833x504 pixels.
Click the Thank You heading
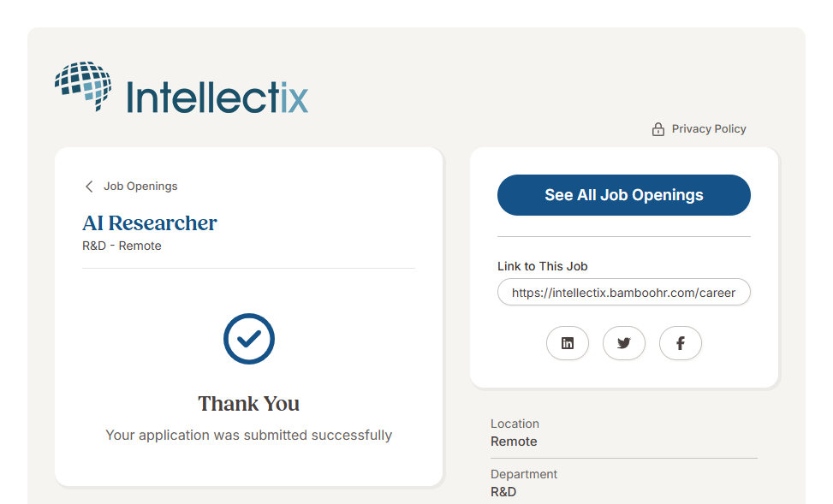pos(249,404)
